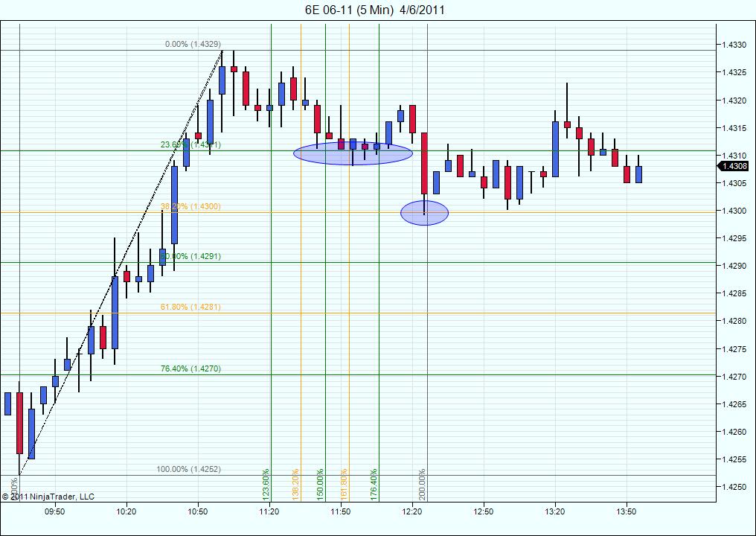Click the 1.4280 price axis label
The height and width of the screenshot is (536, 756).
[x=733, y=322]
